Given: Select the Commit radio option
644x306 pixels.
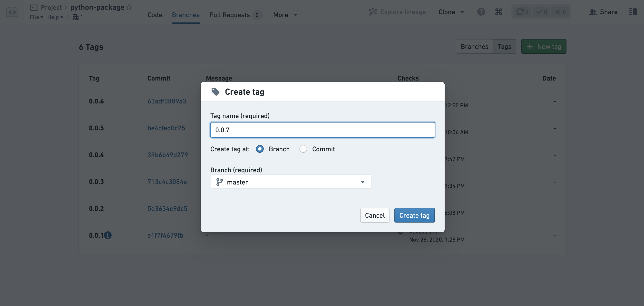Looking at the screenshot, I should 303,149.
